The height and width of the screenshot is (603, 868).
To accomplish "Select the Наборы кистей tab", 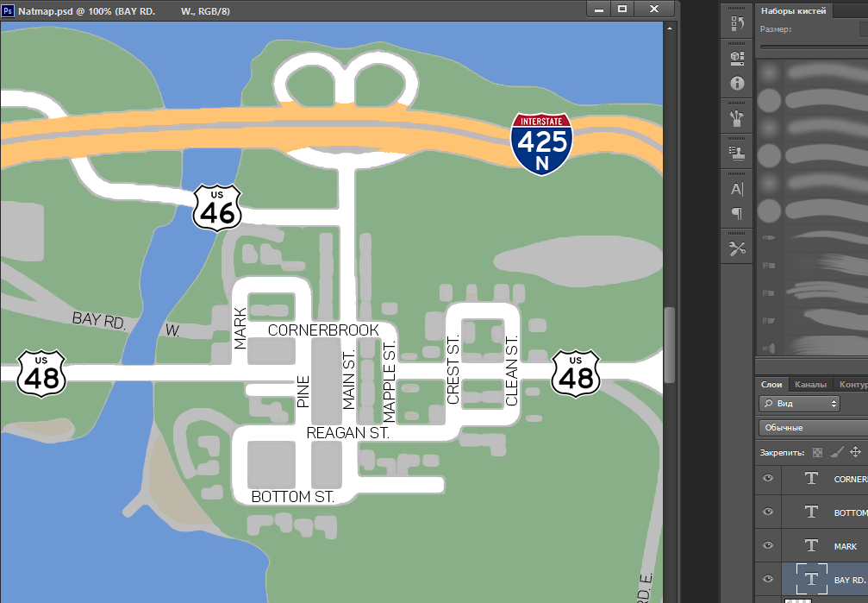I will 793,11.
